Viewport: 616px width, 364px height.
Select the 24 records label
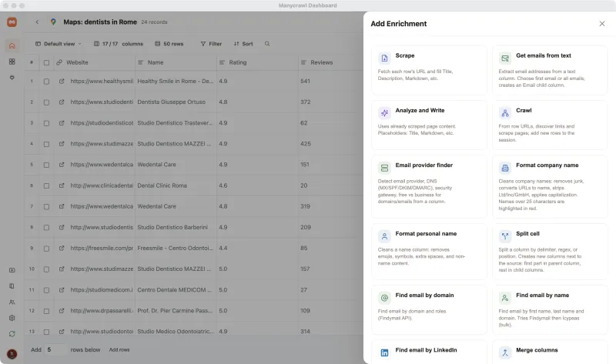pyautogui.click(x=154, y=22)
